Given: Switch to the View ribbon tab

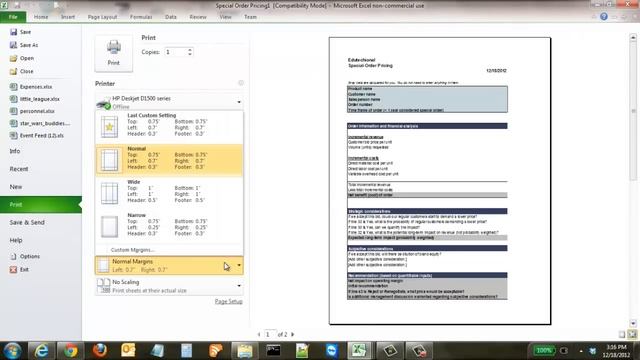Looking at the screenshot, I should [x=225, y=17].
